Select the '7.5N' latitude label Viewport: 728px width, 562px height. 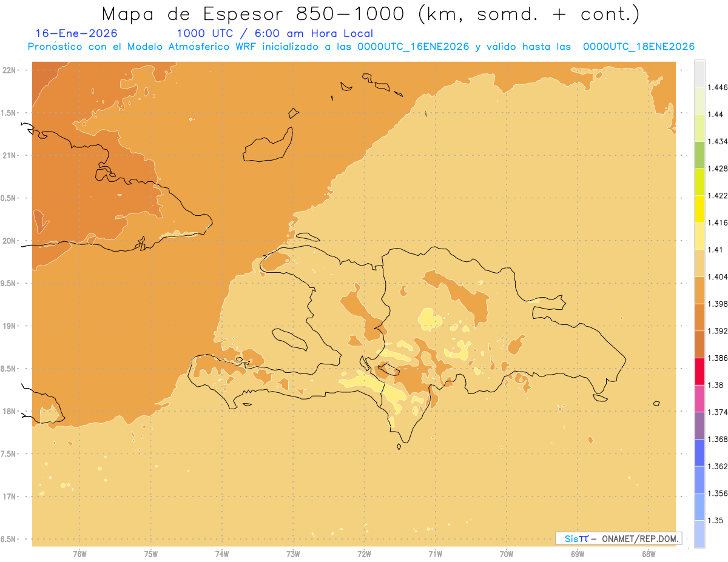tap(8, 454)
